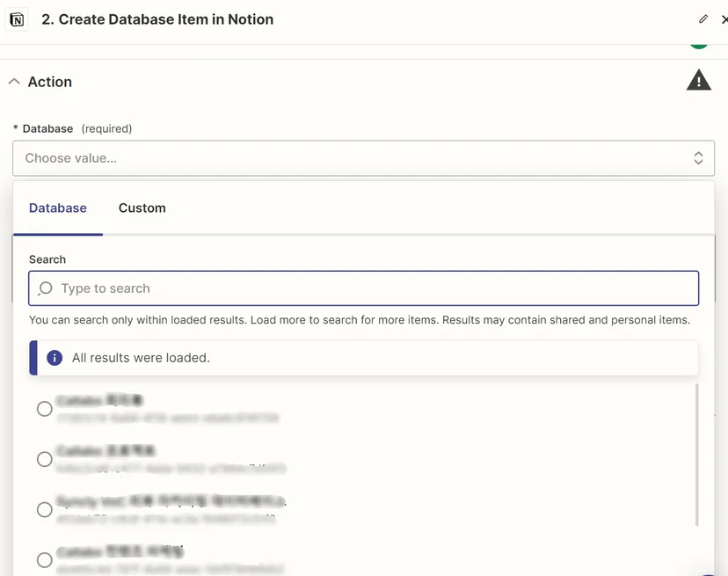
Task: Select the third database radio button
Action: 45,509
